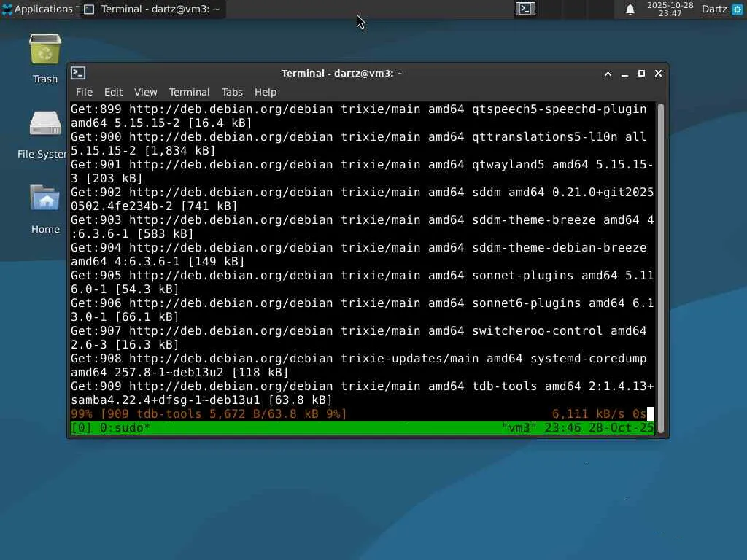Screen dimensions: 747x560
Task: Click the Terminal window title bar text
Action: (342, 74)
